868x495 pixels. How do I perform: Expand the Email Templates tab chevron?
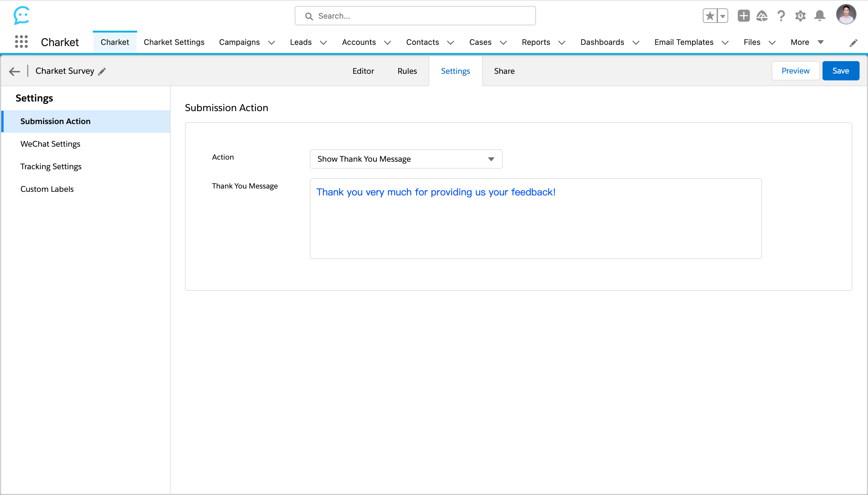725,42
